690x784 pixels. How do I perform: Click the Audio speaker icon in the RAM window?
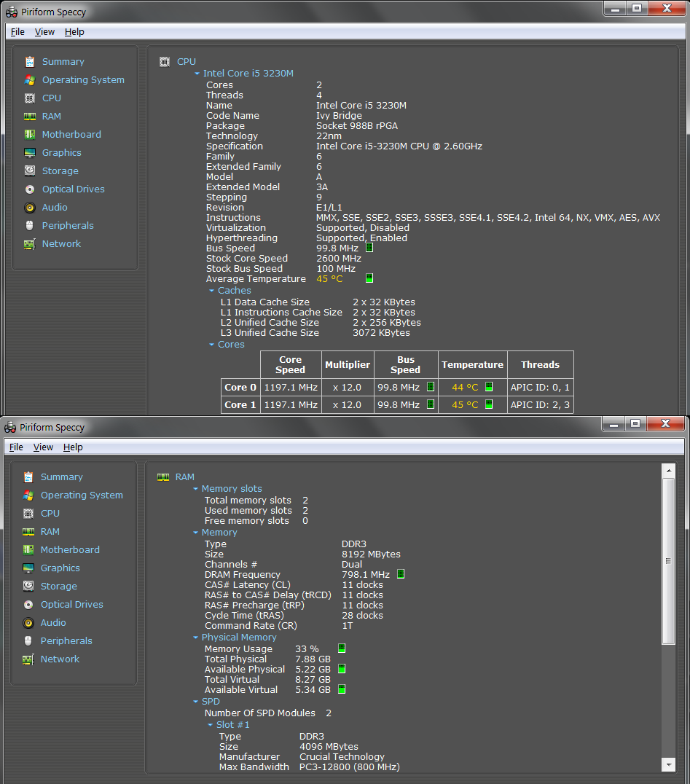pos(28,623)
